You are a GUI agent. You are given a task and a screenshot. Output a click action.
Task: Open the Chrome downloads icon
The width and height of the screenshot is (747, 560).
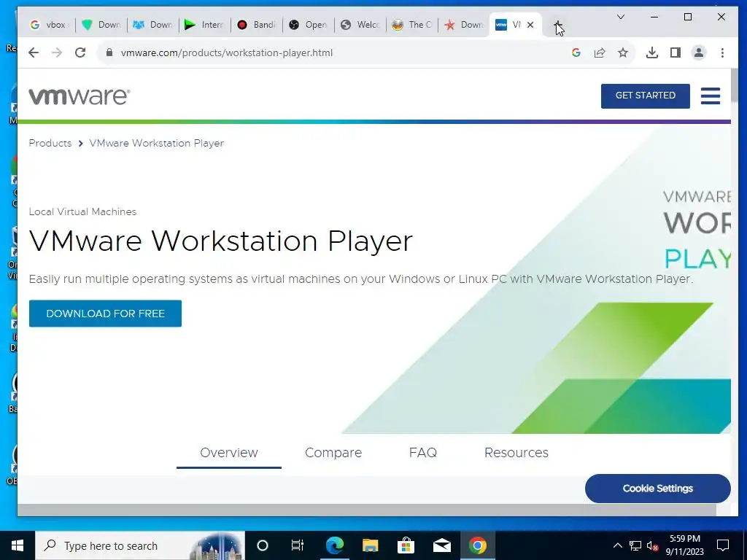[651, 52]
